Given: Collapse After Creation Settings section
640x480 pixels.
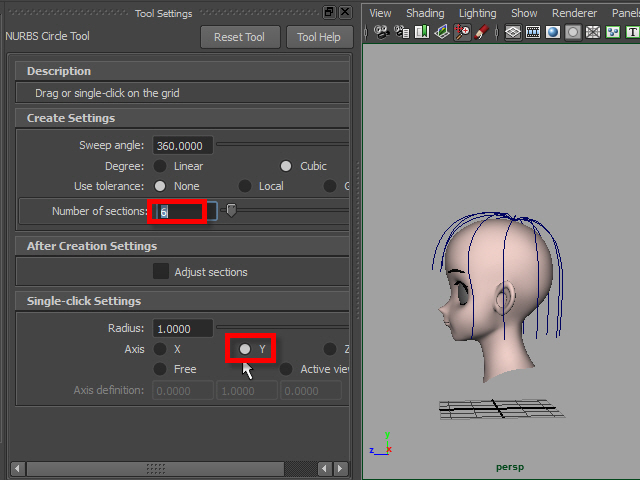Looking at the screenshot, I should tap(182, 246).
